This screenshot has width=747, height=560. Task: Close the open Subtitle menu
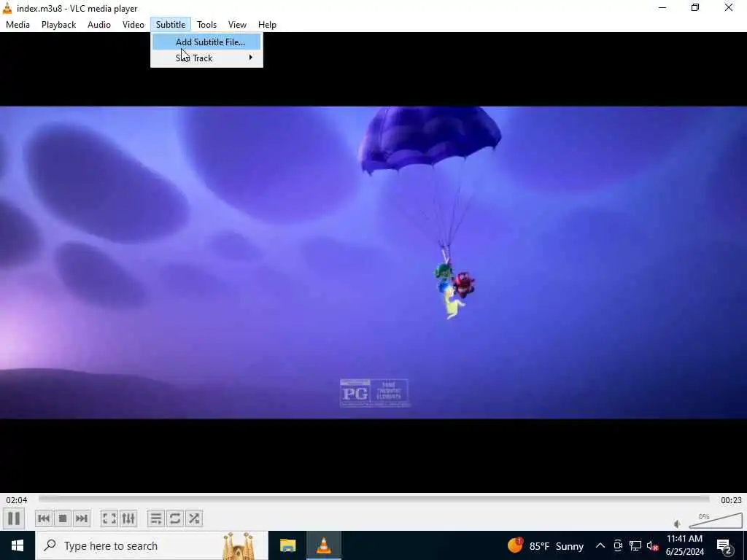pos(171,25)
